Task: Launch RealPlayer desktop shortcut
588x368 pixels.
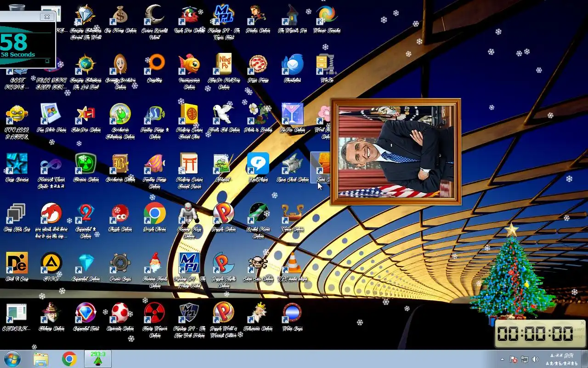Action: coord(258,164)
